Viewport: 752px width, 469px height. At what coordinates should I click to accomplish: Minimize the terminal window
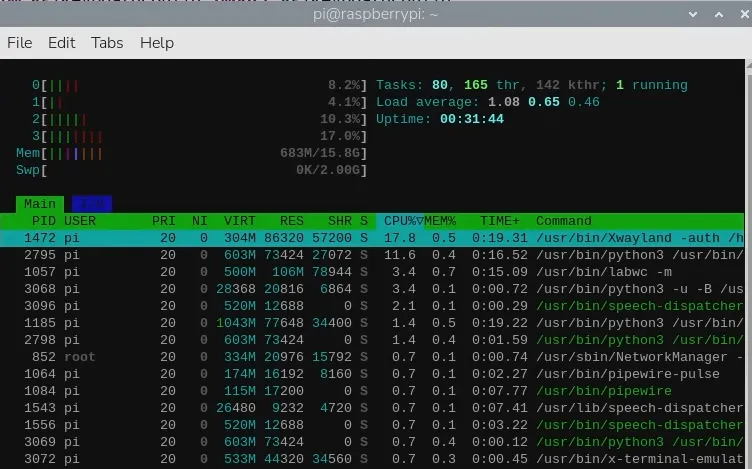pyautogui.click(x=690, y=13)
